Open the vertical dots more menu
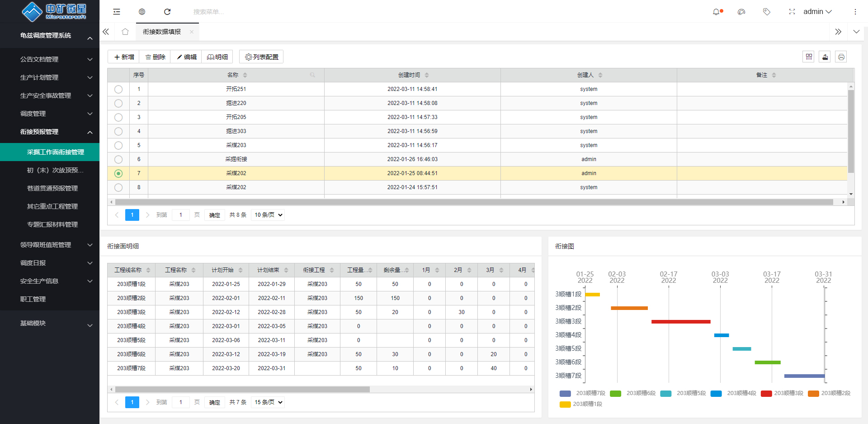868x424 pixels. (x=855, y=12)
